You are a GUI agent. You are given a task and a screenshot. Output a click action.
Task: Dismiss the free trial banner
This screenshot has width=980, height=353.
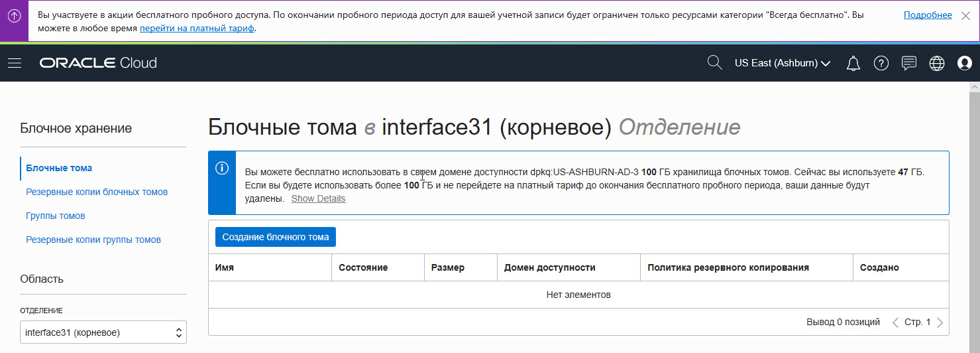pyautogui.click(x=965, y=15)
